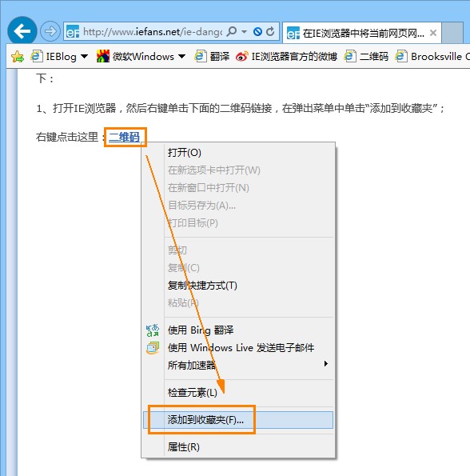Click the site icon in address bar
The image size is (470, 476).
[x=73, y=31]
